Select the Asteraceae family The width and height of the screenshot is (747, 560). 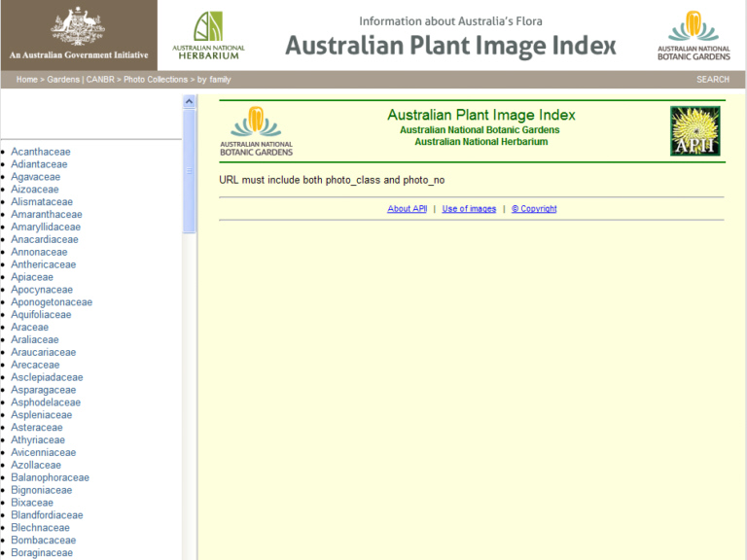click(x=37, y=428)
